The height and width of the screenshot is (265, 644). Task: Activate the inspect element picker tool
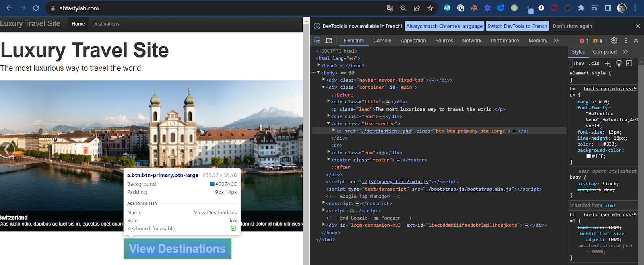pos(317,41)
